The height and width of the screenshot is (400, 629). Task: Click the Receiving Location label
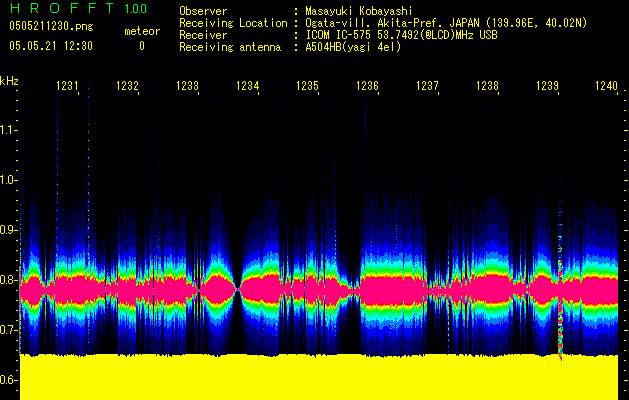233,23
